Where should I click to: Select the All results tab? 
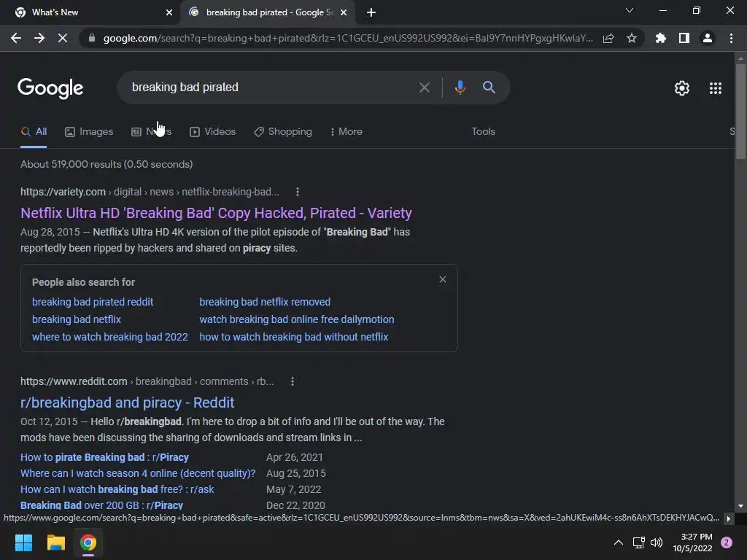[x=34, y=132]
